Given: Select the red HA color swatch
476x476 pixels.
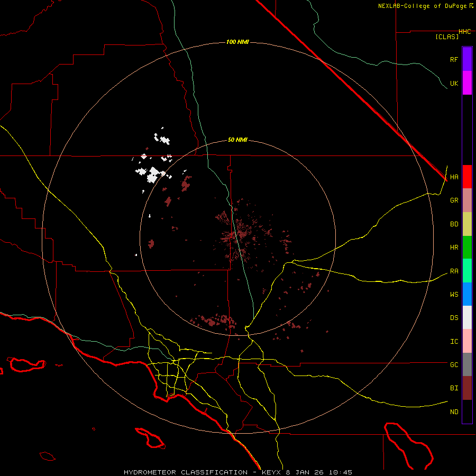Looking at the screenshot, I should pos(467,177).
